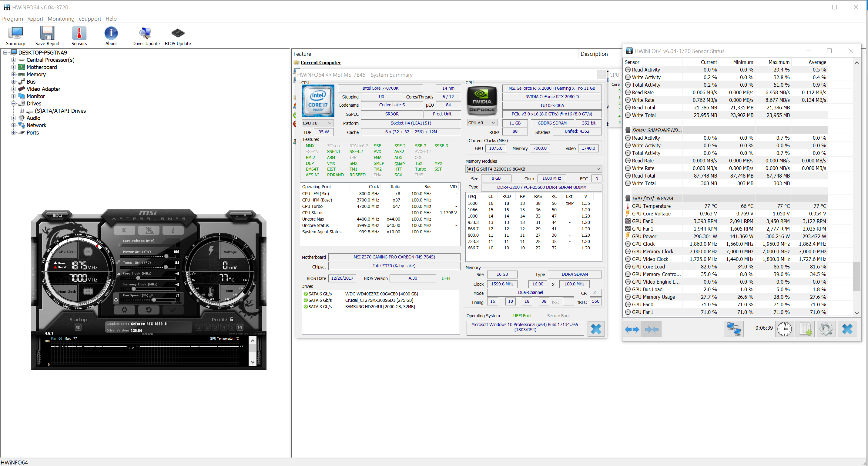Screen dimensions: 868x466
Task: Select DESKTOP-P5GTNA9 in the tree
Action: (43, 52)
